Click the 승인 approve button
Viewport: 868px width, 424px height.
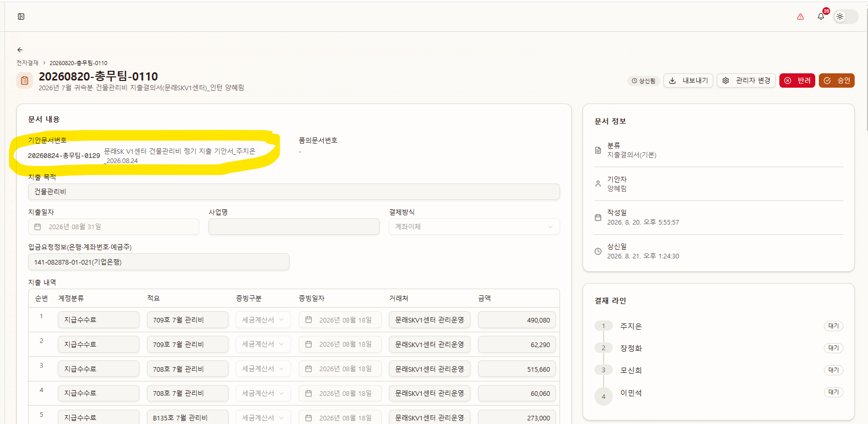click(837, 80)
